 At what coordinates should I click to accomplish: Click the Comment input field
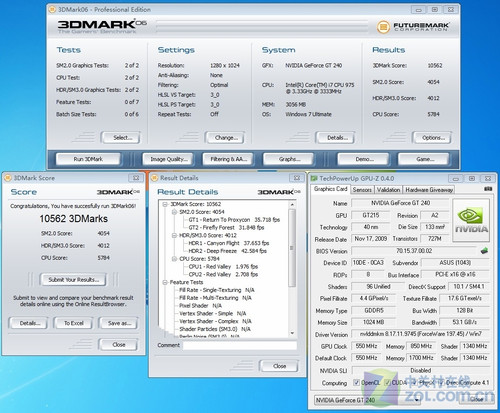click(x=240, y=345)
